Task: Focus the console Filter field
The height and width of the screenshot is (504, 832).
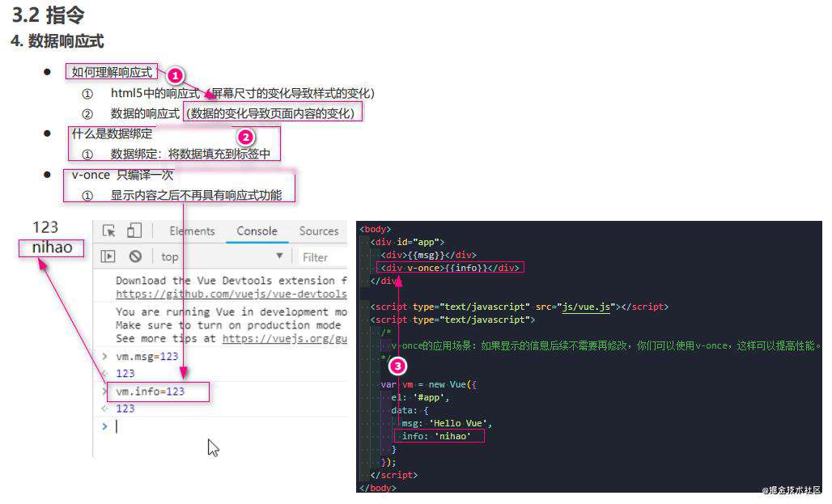Action: (x=322, y=257)
